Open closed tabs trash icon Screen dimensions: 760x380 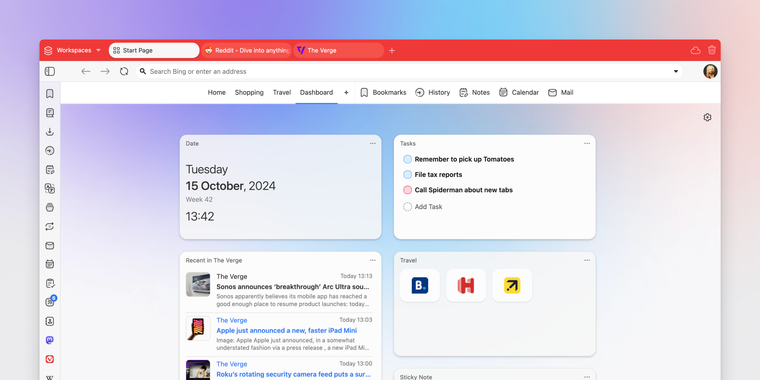click(x=712, y=50)
